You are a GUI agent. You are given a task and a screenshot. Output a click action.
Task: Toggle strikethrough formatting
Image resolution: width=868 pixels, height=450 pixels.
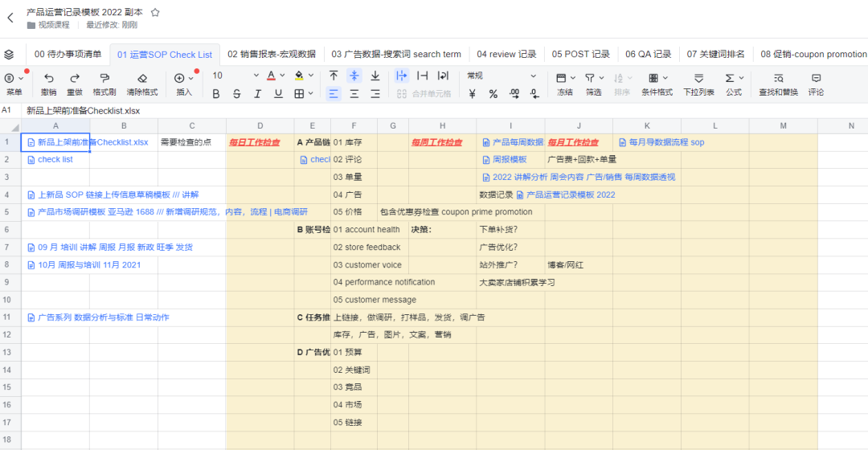click(237, 94)
